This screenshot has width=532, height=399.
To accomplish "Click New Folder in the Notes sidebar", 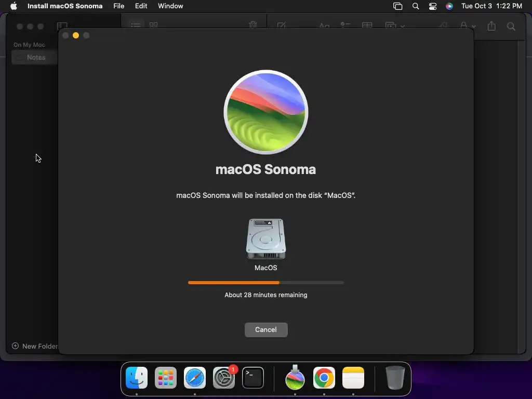I will [x=35, y=346].
